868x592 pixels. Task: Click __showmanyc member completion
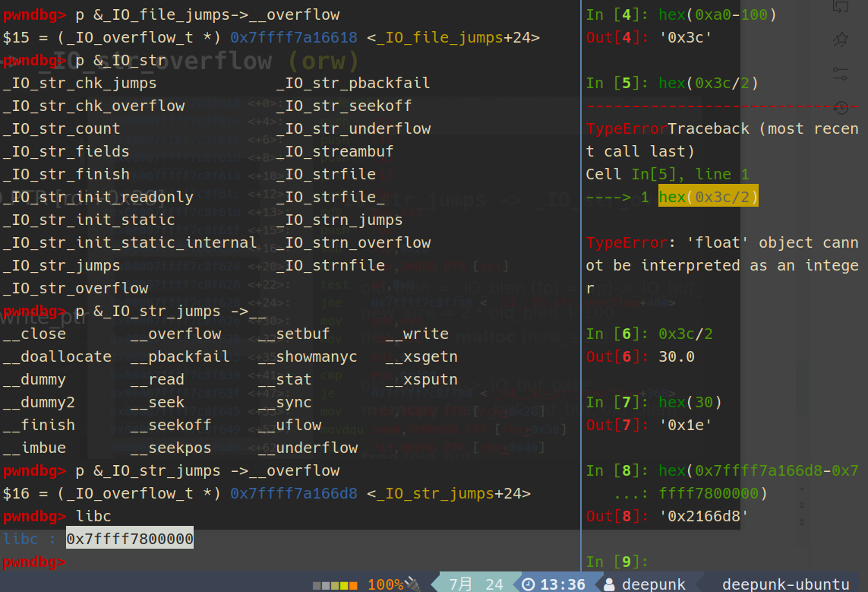click(308, 356)
